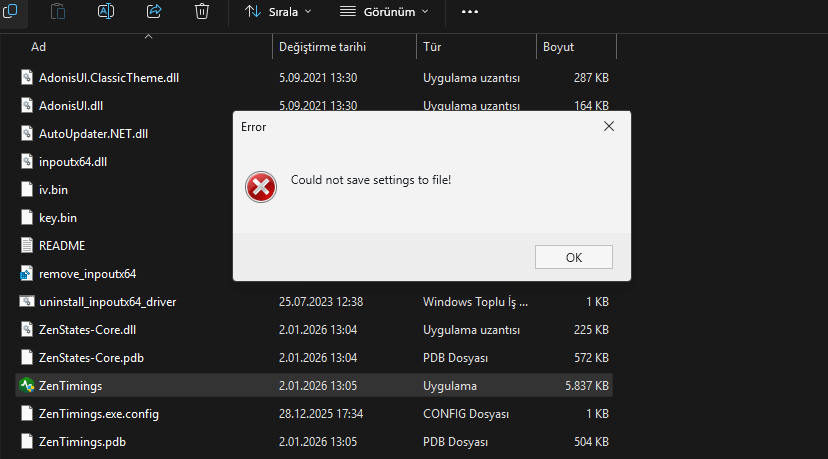Sort by Değiştirme tarihi column header
Viewport: 828px width, 459px height.
(322, 47)
